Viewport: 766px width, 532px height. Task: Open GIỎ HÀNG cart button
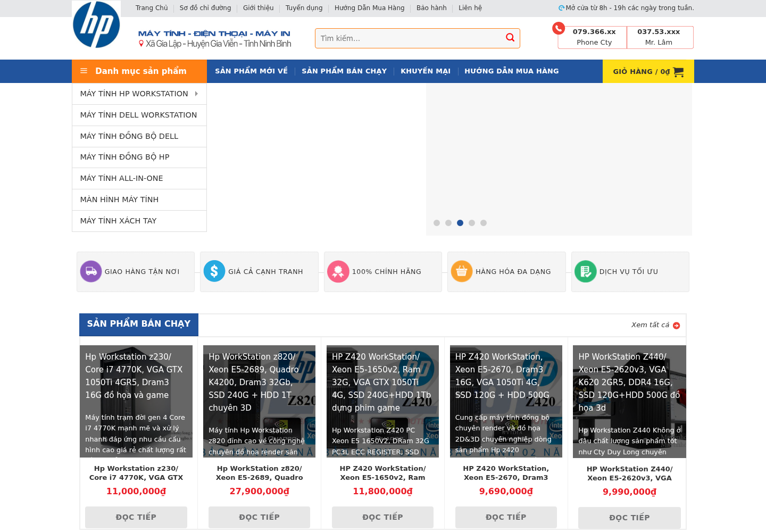click(x=648, y=71)
